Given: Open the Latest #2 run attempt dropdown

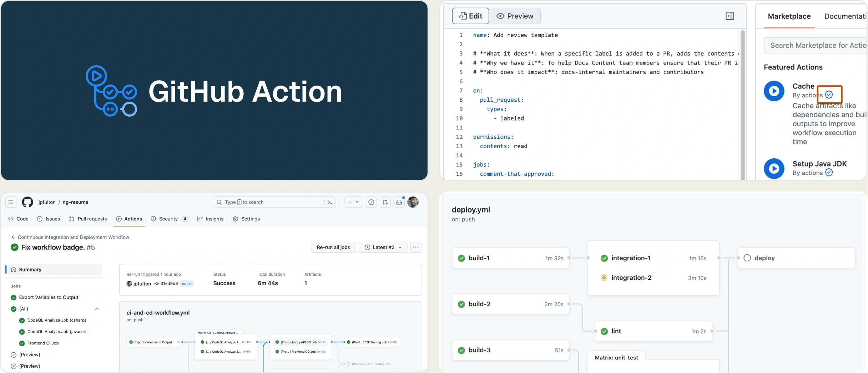Looking at the screenshot, I should [383, 247].
